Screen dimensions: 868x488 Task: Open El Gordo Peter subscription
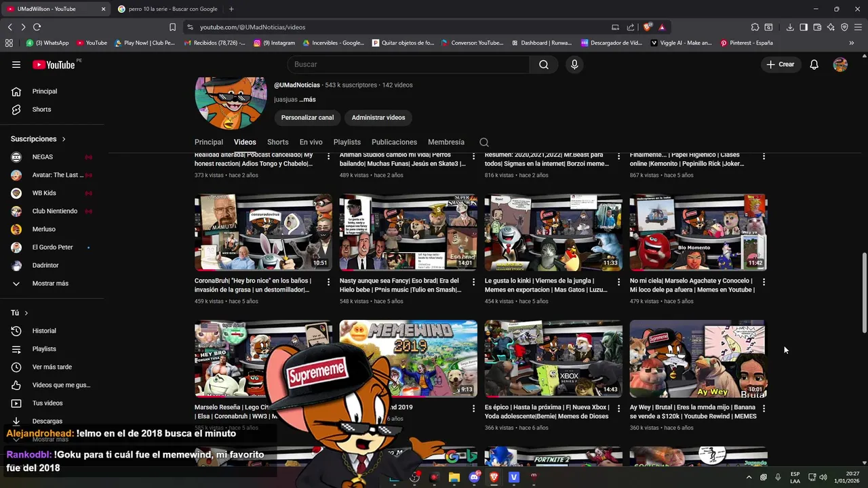click(52, 247)
